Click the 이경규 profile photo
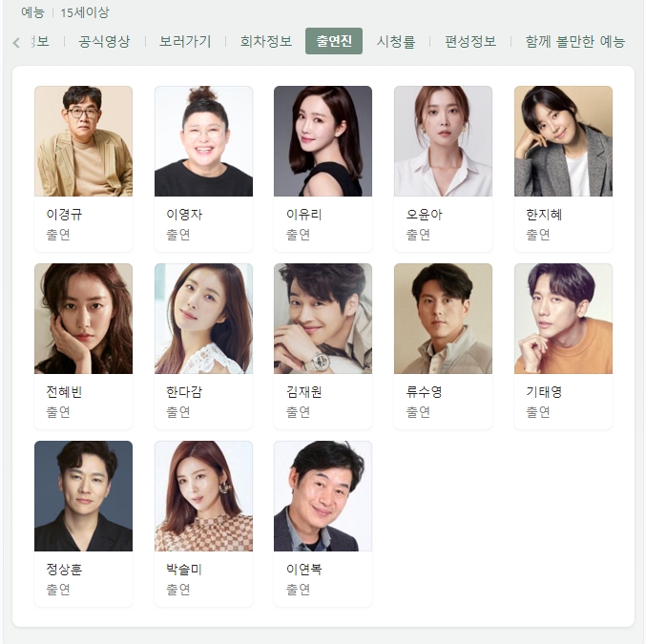This screenshot has width=646, height=644. (x=84, y=141)
